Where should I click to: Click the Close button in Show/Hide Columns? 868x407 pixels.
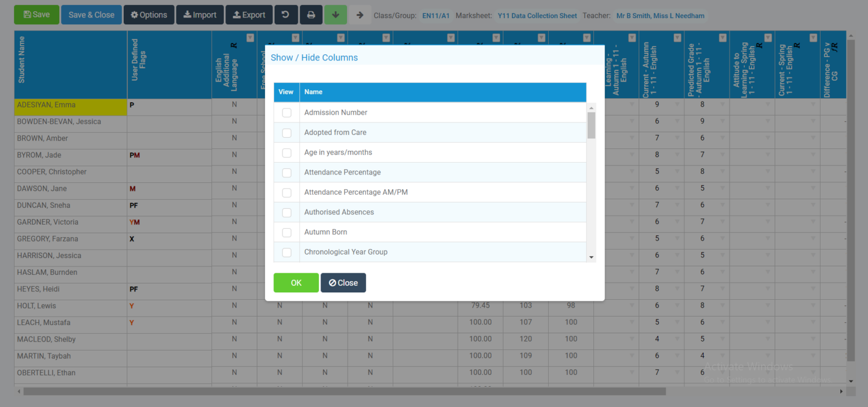pos(343,282)
